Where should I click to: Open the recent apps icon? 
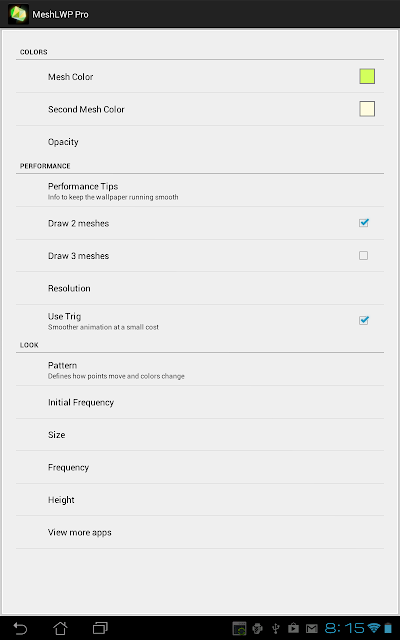(x=100, y=628)
